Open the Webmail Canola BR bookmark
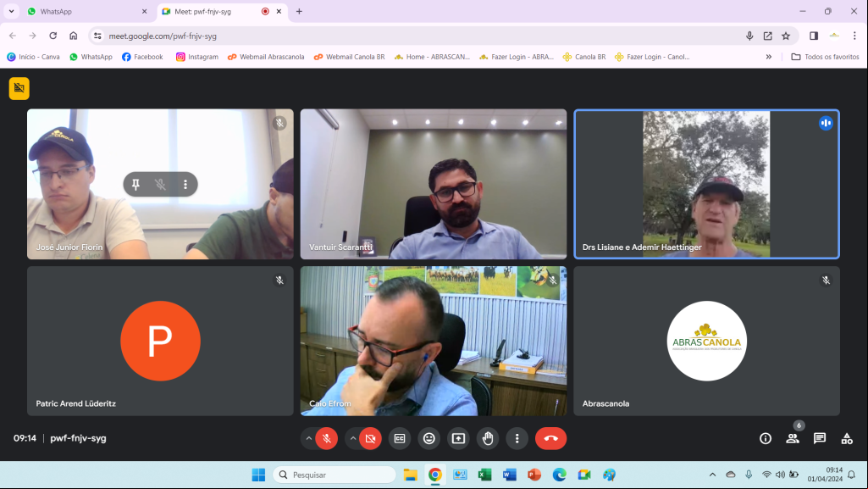Viewport: 868px width, 489px height. [x=349, y=57]
